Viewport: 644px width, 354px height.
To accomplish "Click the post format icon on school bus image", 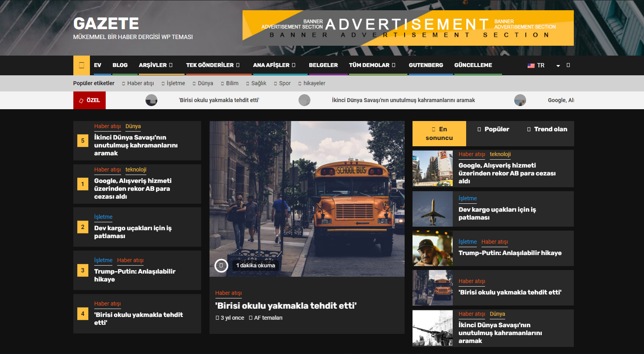I will click(x=221, y=265).
